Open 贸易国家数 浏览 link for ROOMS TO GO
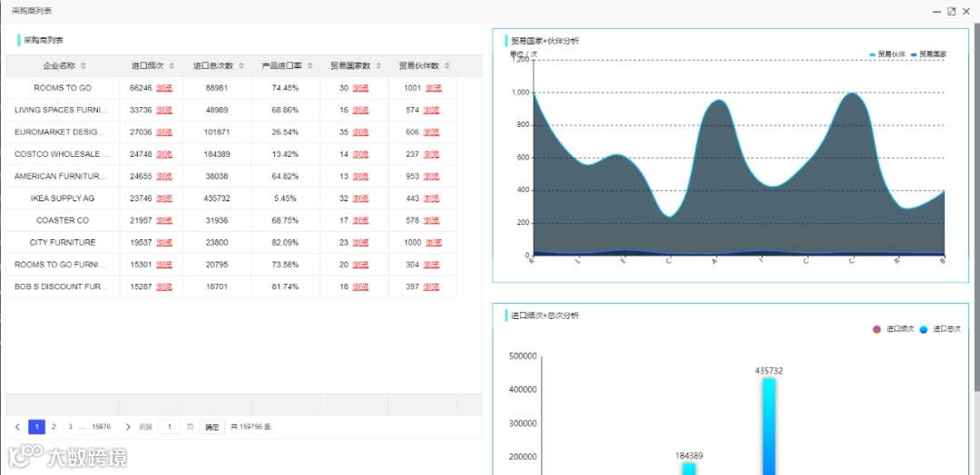Viewport: 980px width, 475px height. tap(360, 88)
